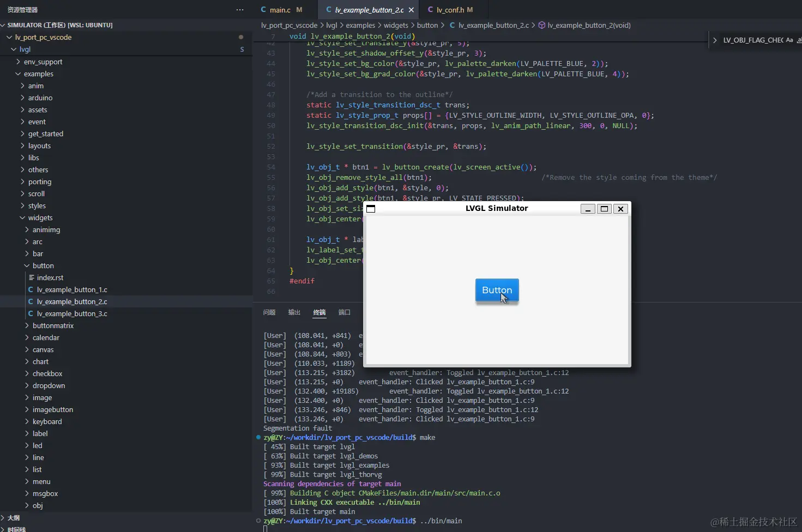Click C icon of lv_example_button_3.c
Screen dimensions: 802x532
pos(31,313)
